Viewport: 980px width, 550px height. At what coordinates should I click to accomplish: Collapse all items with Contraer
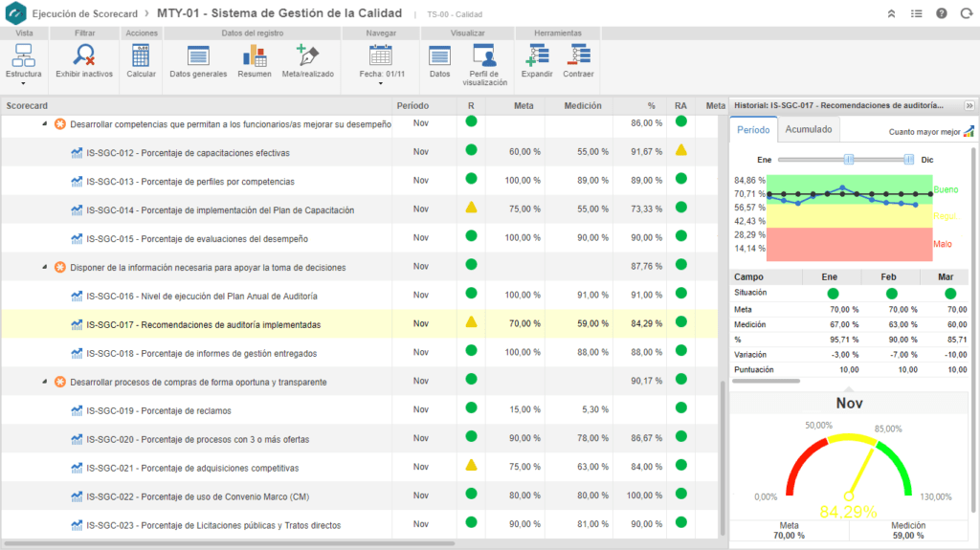pyautogui.click(x=579, y=55)
